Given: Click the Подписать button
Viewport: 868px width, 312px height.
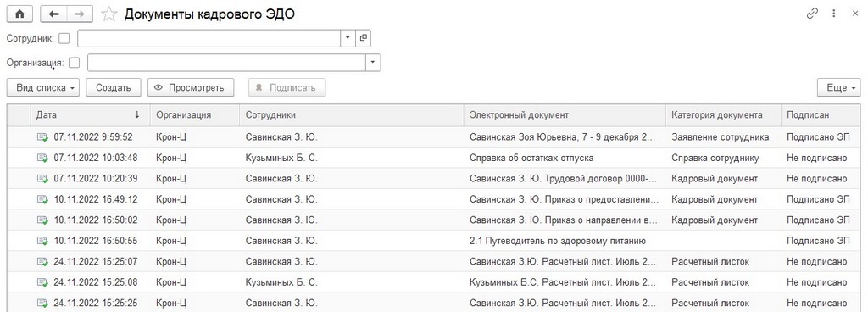Looking at the screenshot, I should [x=287, y=87].
